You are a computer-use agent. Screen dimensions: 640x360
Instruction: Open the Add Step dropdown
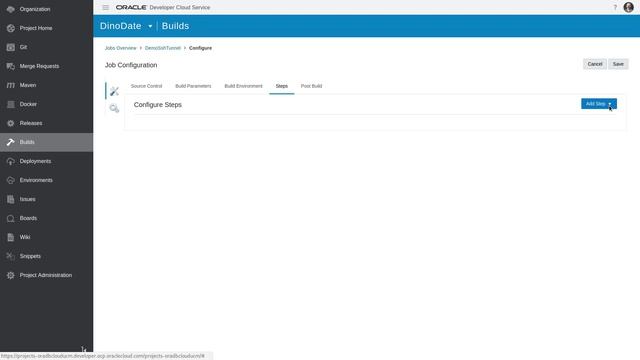[x=598, y=104]
